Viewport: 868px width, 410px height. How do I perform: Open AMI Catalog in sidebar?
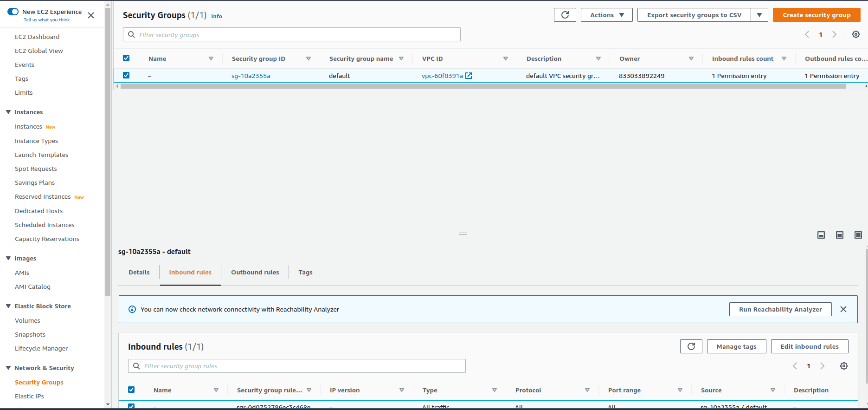32,286
